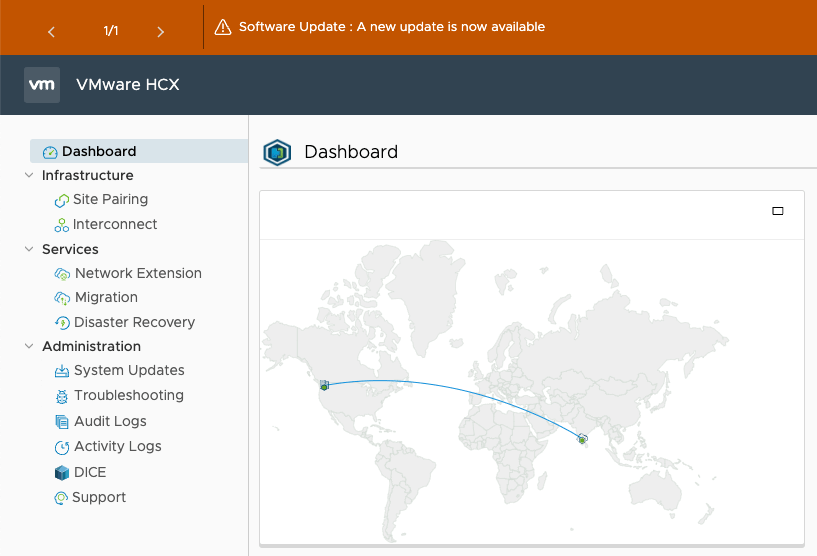
Task: Maximize the world map panel
Action: pos(778,211)
